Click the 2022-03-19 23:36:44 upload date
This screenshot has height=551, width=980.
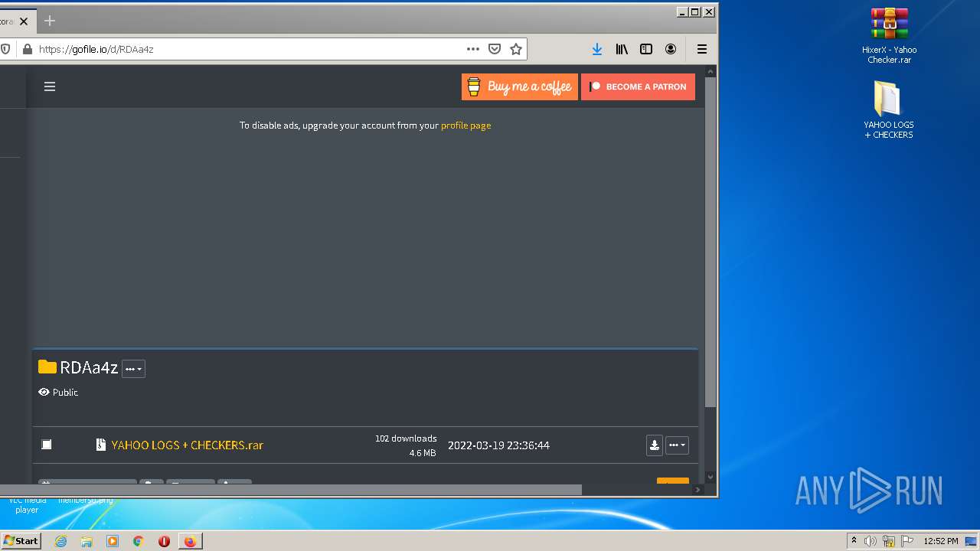[x=498, y=445]
